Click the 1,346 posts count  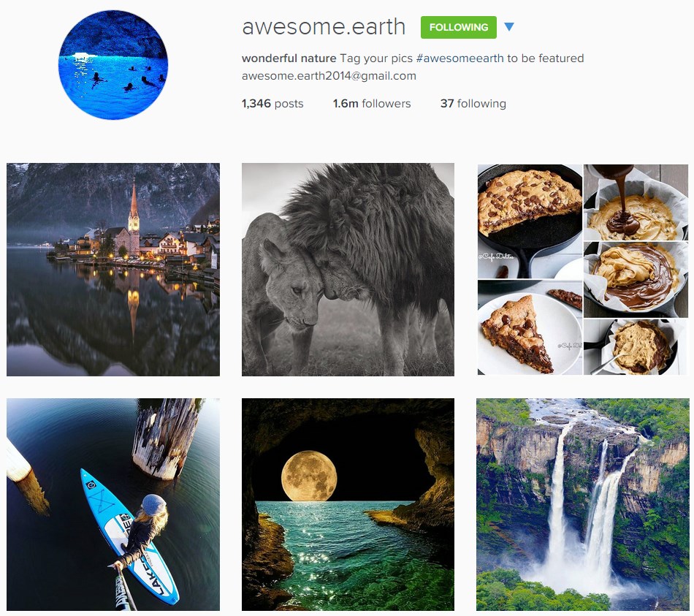(x=272, y=104)
